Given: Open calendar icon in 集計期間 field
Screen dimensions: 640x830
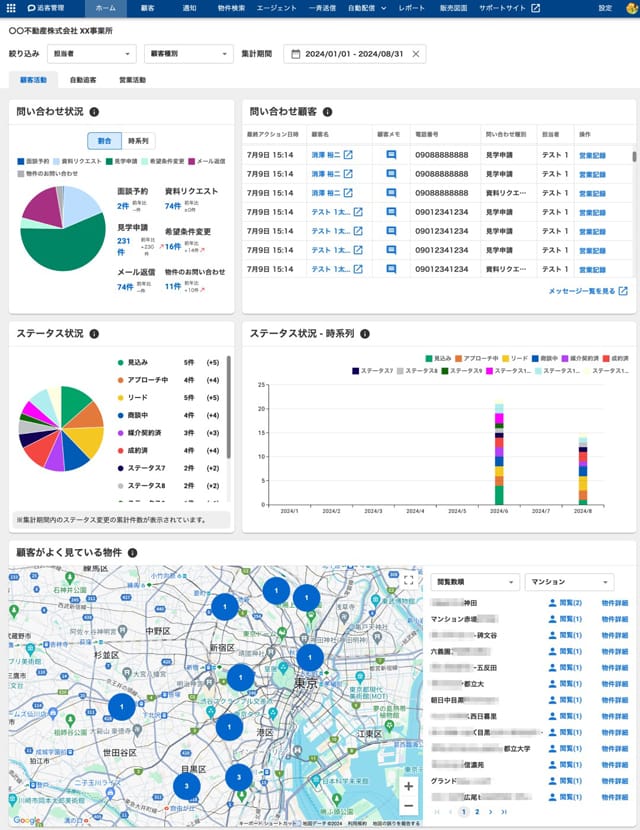Looking at the screenshot, I should coord(296,53).
